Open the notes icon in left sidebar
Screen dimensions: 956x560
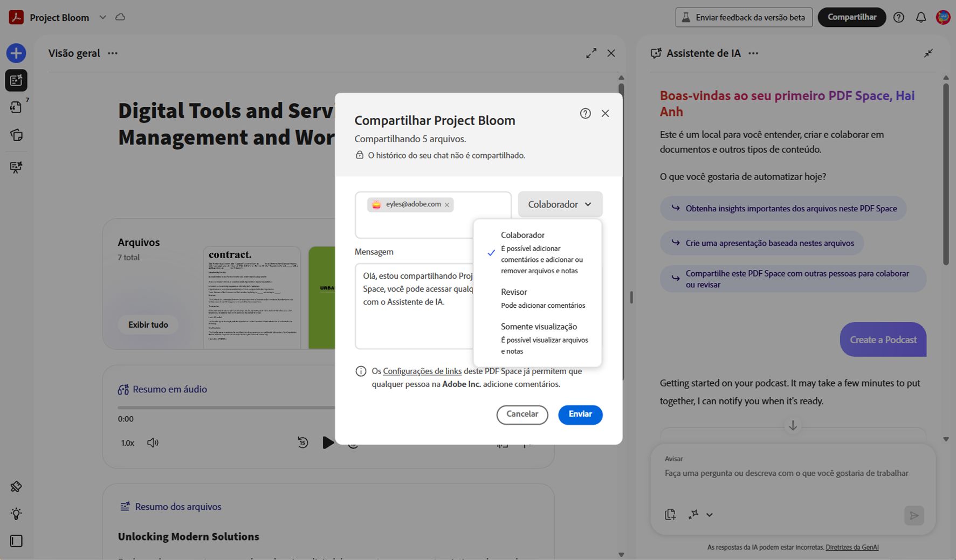[x=16, y=135]
